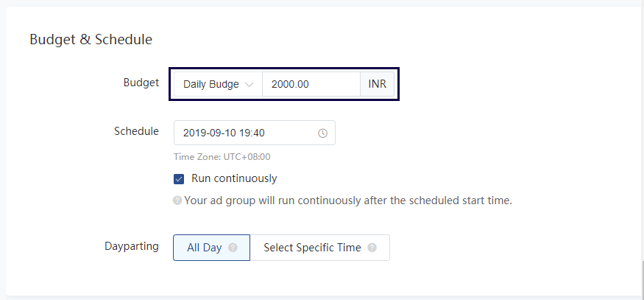
Task: Click the Run continuously label text
Action: pyautogui.click(x=234, y=178)
